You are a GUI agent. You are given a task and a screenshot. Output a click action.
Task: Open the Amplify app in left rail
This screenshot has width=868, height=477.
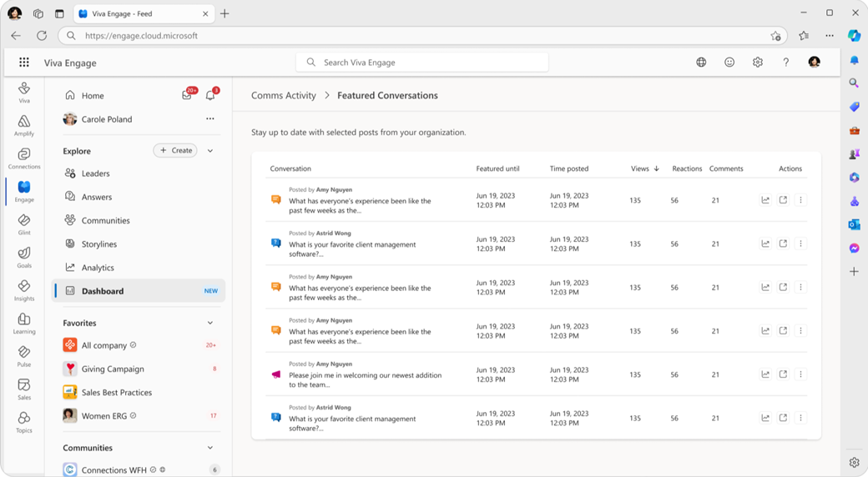pos(24,125)
